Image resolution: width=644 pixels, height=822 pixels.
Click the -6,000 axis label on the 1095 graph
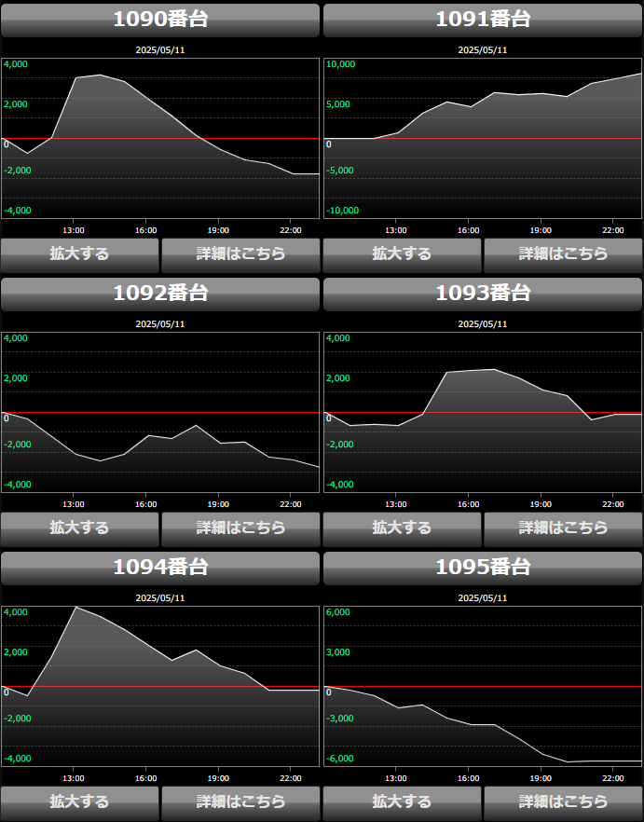coord(340,759)
